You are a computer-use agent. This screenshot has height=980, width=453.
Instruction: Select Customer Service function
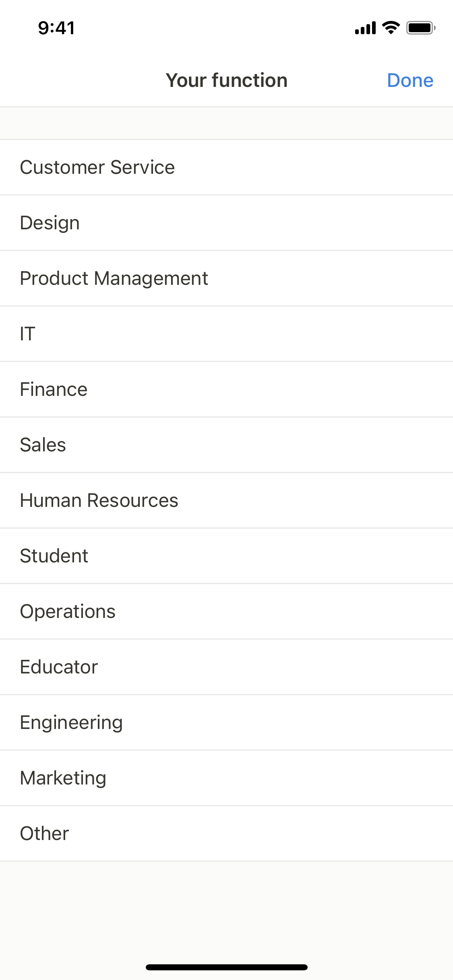[x=226, y=167]
